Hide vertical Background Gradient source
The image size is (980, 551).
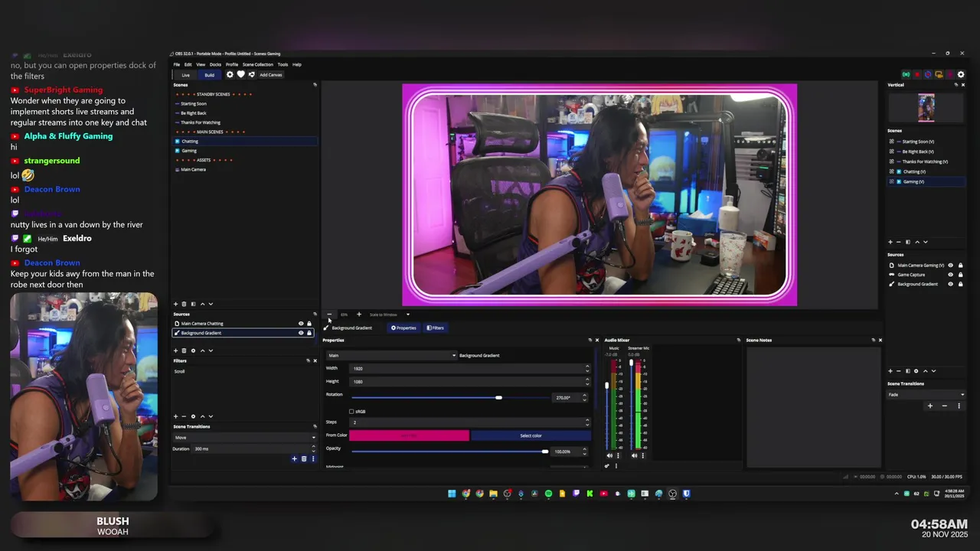pyautogui.click(x=951, y=284)
